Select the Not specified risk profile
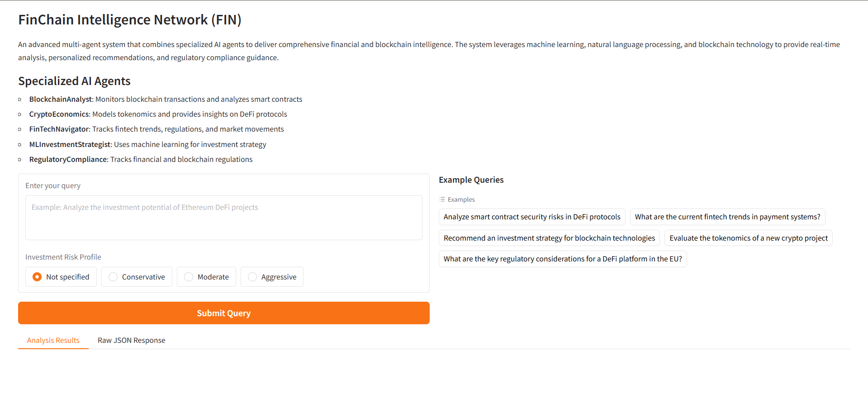868x398 pixels. coord(38,277)
